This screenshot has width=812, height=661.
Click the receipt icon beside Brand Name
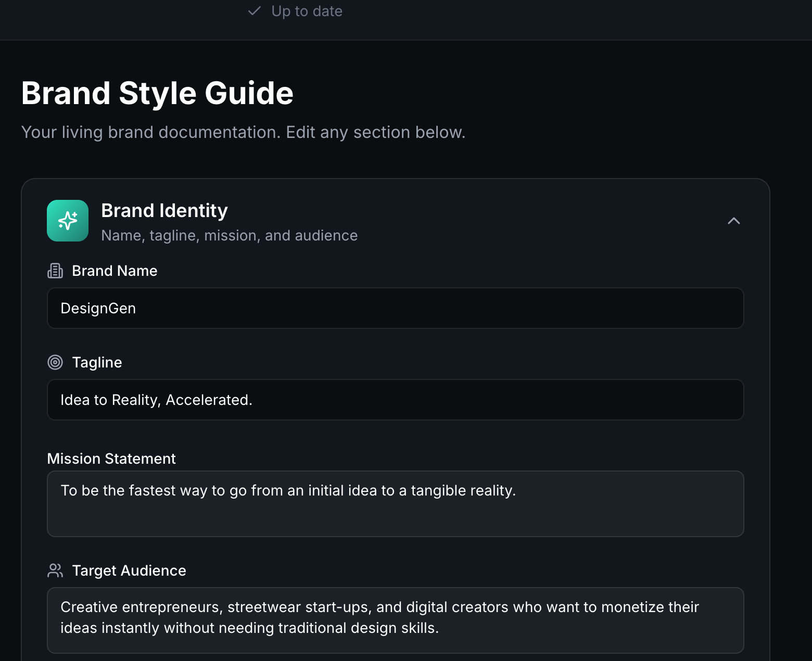pos(54,270)
